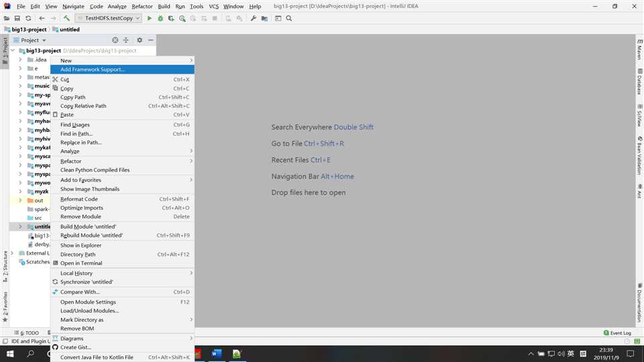
Task: Select Open Module Settings
Action: [x=122, y=302]
